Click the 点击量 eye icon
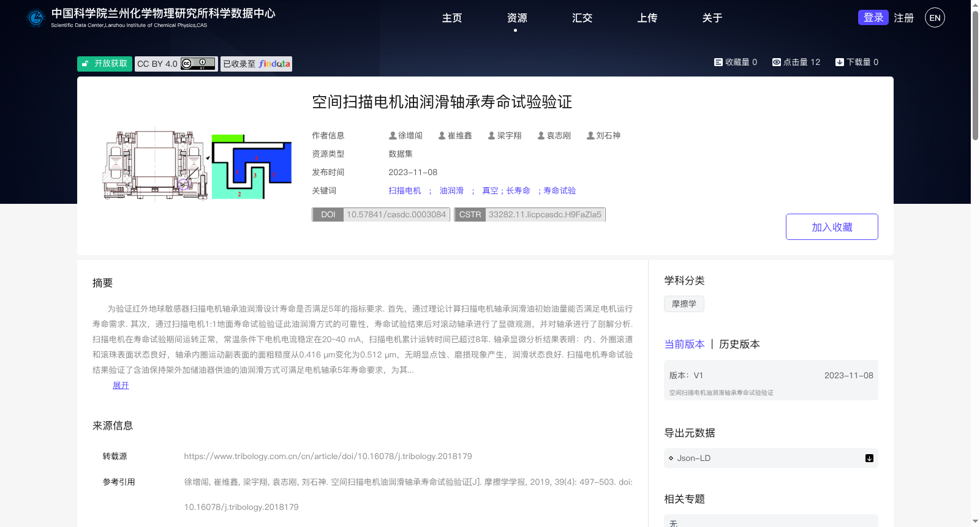This screenshot has width=980, height=527. coord(777,62)
